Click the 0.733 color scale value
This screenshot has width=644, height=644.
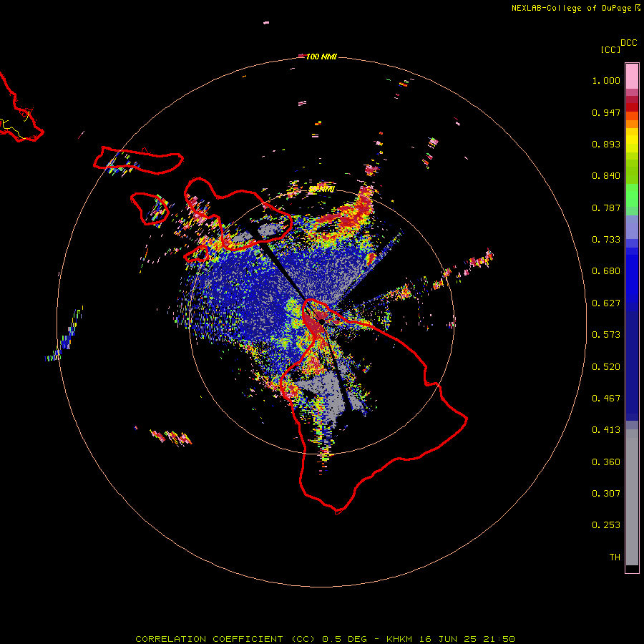606,240
